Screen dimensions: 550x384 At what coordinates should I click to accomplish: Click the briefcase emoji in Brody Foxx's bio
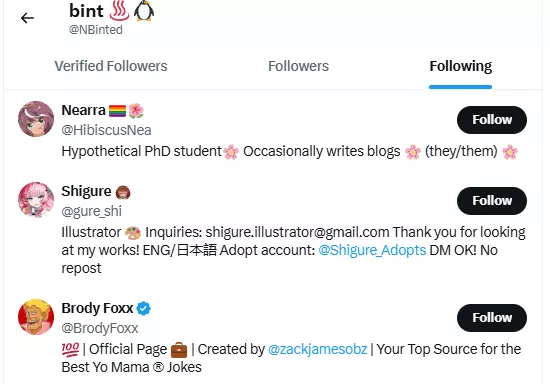[179, 350]
